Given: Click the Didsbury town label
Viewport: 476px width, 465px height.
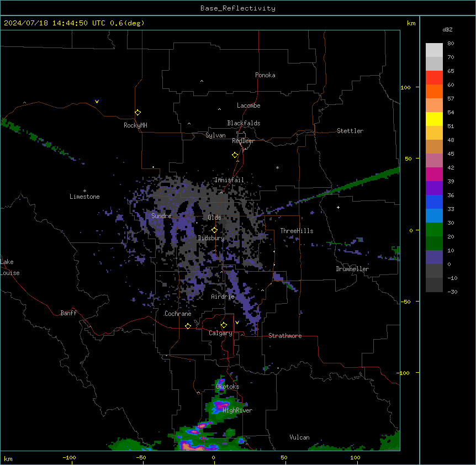Looking at the screenshot, I should (211, 238).
